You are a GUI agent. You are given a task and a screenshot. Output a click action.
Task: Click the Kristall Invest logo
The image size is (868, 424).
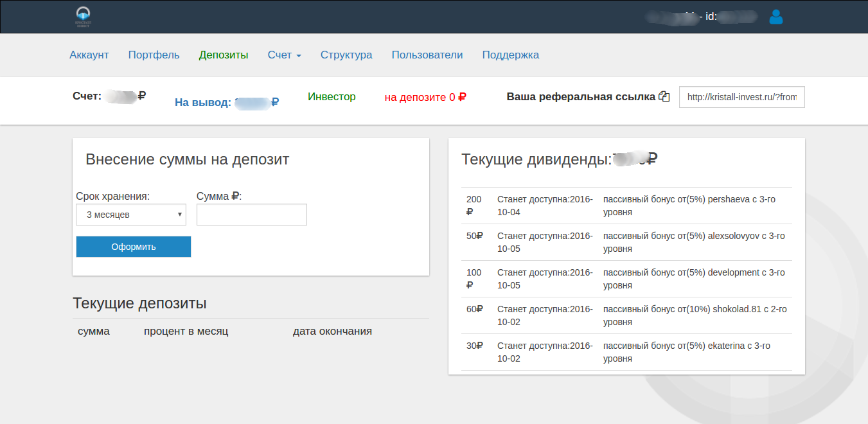pos(84,17)
